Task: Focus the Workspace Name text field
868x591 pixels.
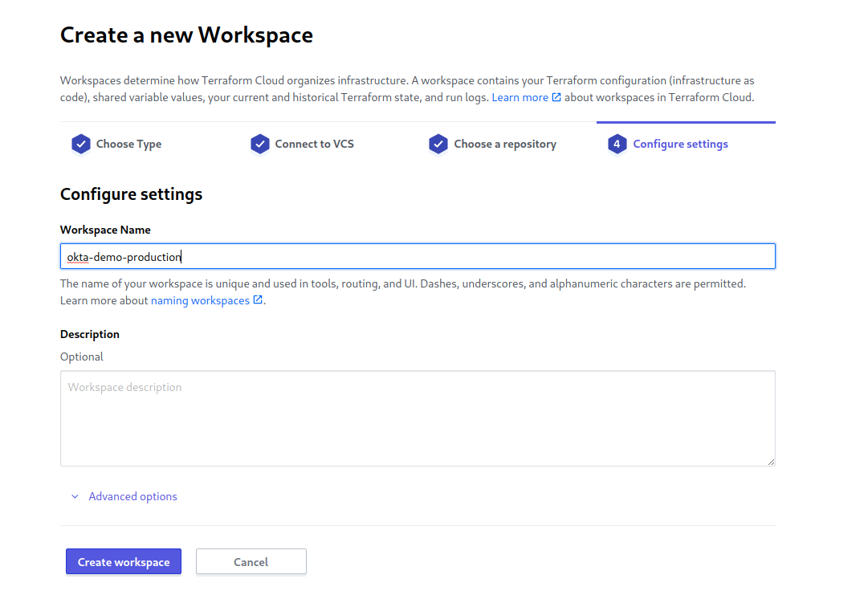Action: [418, 256]
